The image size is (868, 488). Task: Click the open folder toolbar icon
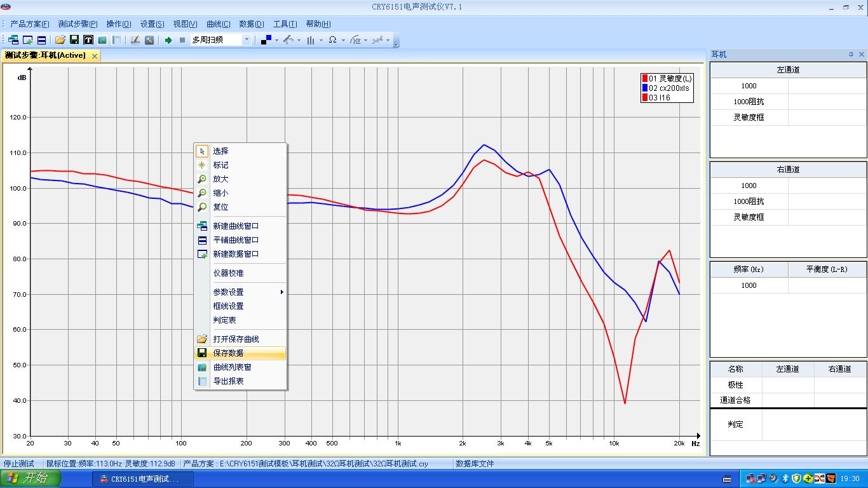coord(60,40)
